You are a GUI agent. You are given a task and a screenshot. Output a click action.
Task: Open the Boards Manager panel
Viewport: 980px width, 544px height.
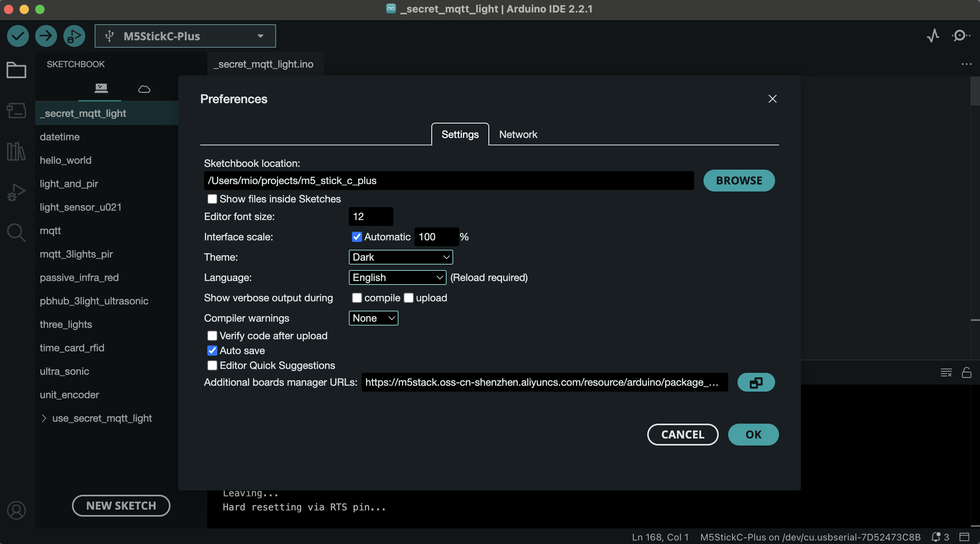point(16,111)
